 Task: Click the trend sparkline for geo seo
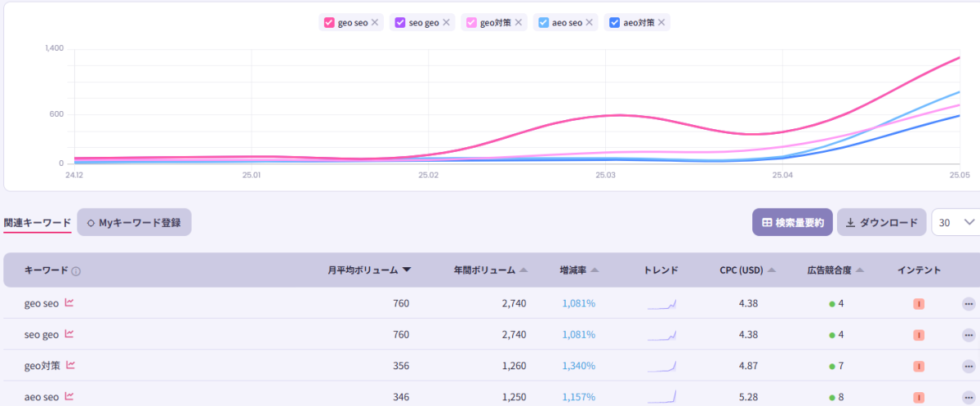click(x=662, y=304)
